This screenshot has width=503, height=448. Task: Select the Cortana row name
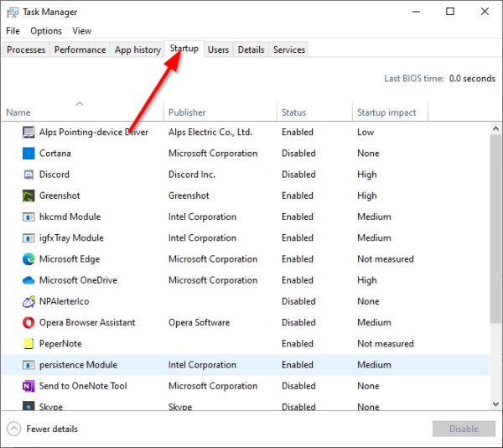(54, 153)
